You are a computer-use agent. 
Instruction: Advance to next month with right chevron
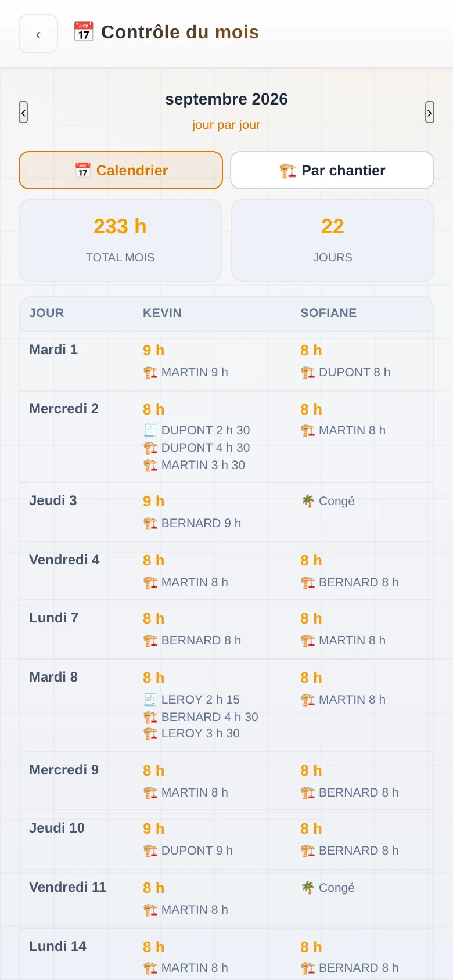pos(430,112)
